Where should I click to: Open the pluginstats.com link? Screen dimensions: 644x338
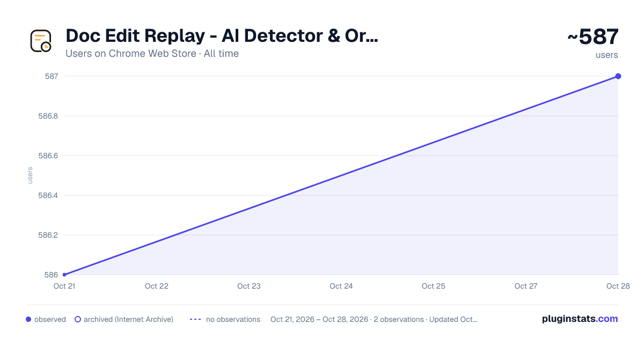pos(580,319)
